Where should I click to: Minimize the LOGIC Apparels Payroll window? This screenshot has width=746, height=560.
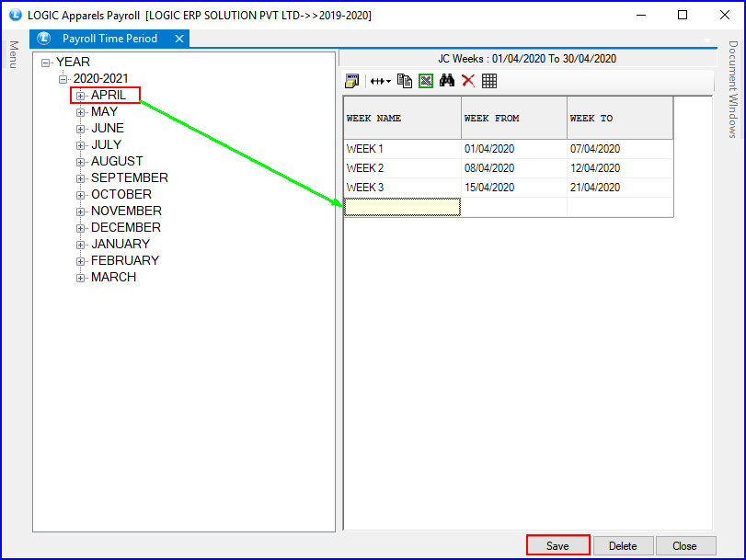[641, 15]
